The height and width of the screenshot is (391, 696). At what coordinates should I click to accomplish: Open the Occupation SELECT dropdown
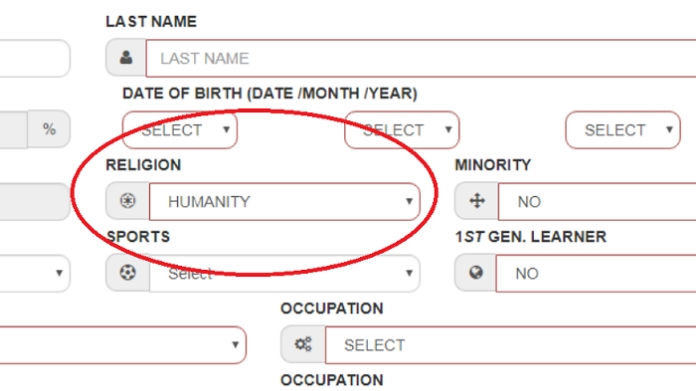click(510, 345)
